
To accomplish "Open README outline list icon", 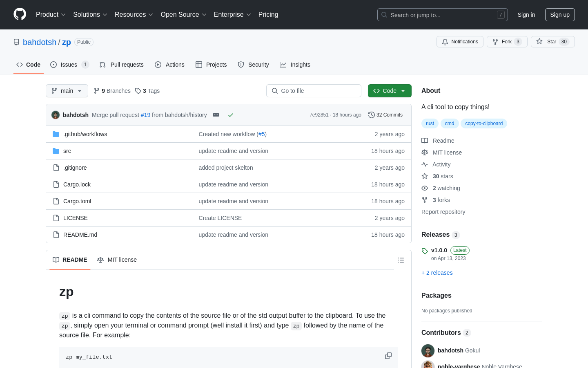I will click(401, 260).
